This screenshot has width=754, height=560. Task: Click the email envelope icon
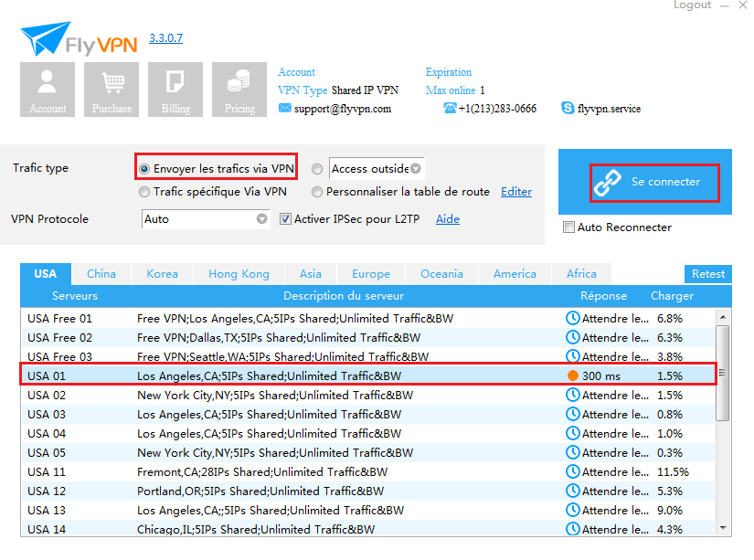tap(284, 108)
